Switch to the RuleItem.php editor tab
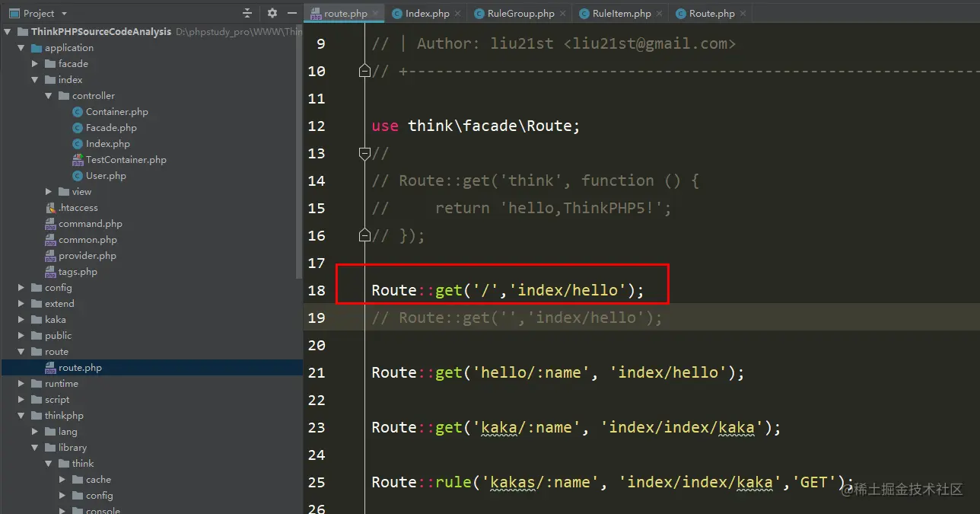The image size is (980, 514). [x=621, y=14]
